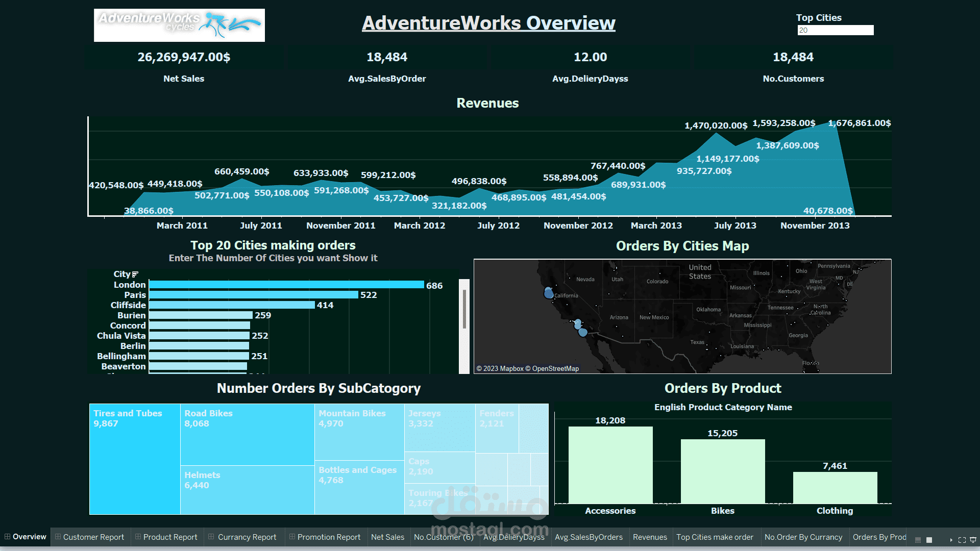The height and width of the screenshot is (551, 980).
Task: Click the Top Cities input field
Action: 835,30
